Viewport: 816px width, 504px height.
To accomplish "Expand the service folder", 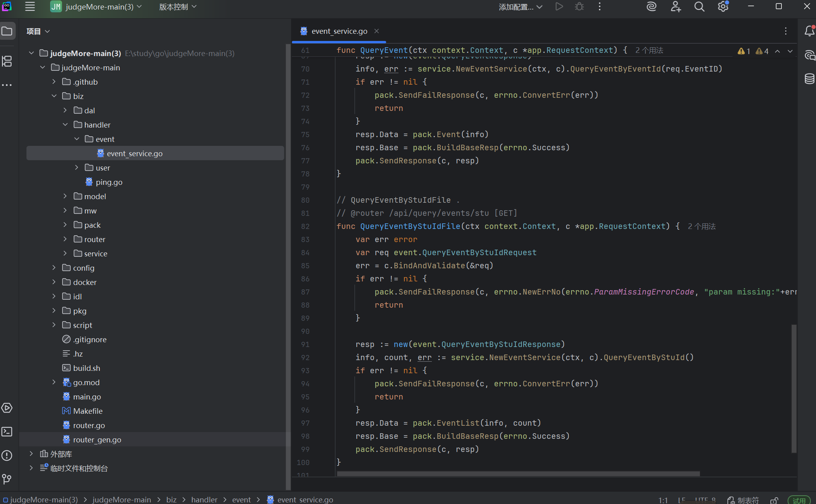I will pyautogui.click(x=65, y=254).
